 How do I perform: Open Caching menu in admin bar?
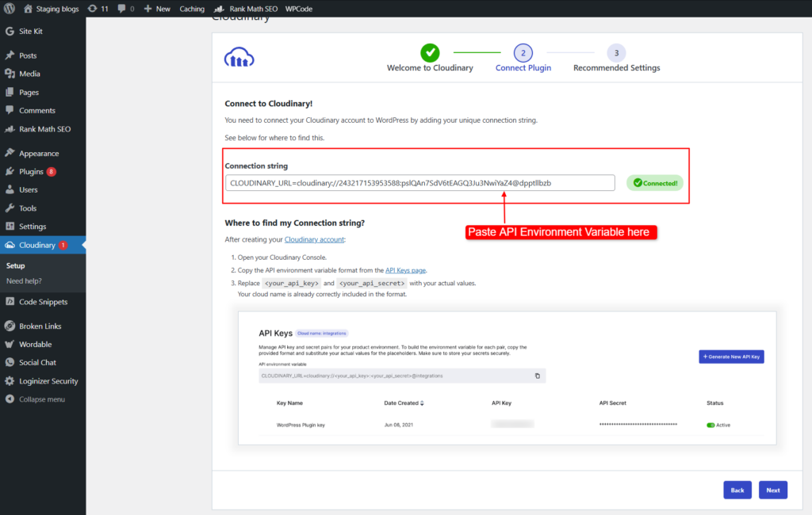(x=192, y=9)
